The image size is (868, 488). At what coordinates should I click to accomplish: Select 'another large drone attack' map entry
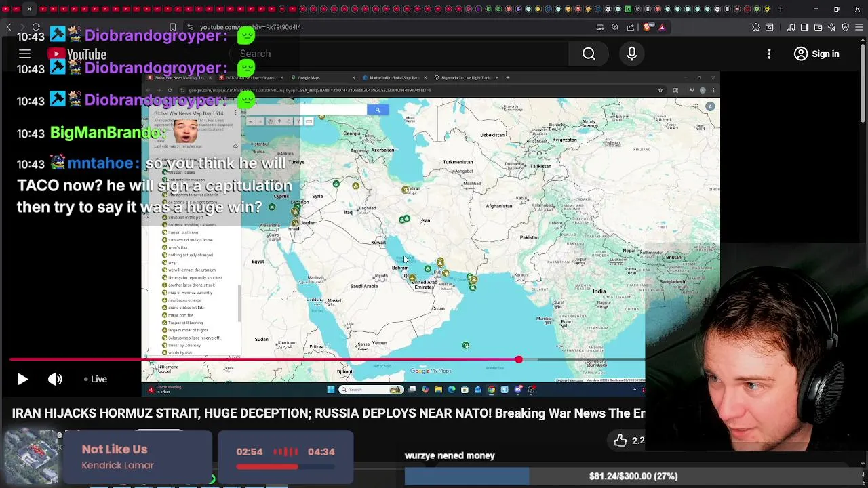[192, 285]
